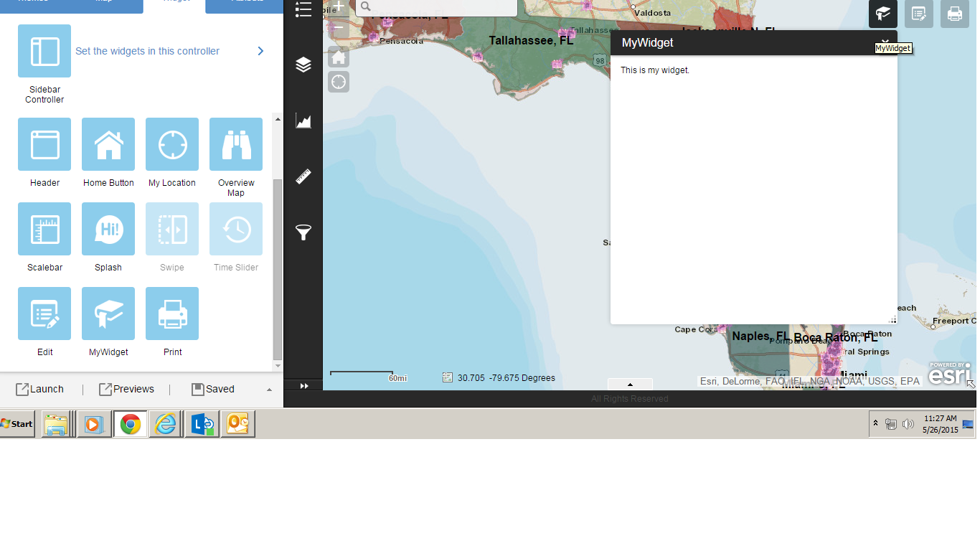Screen dimensions: 980x551
Task: Click the Naples, FL map label
Action: click(x=760, y=336)
